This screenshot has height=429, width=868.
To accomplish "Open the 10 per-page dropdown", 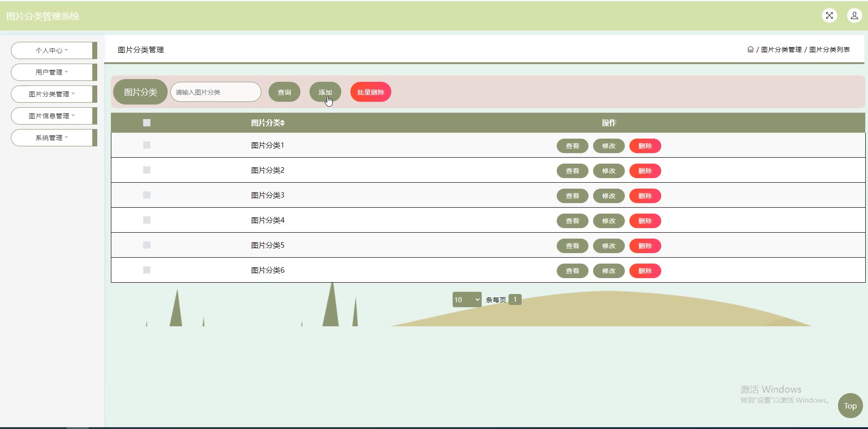I will pos(467,299).
